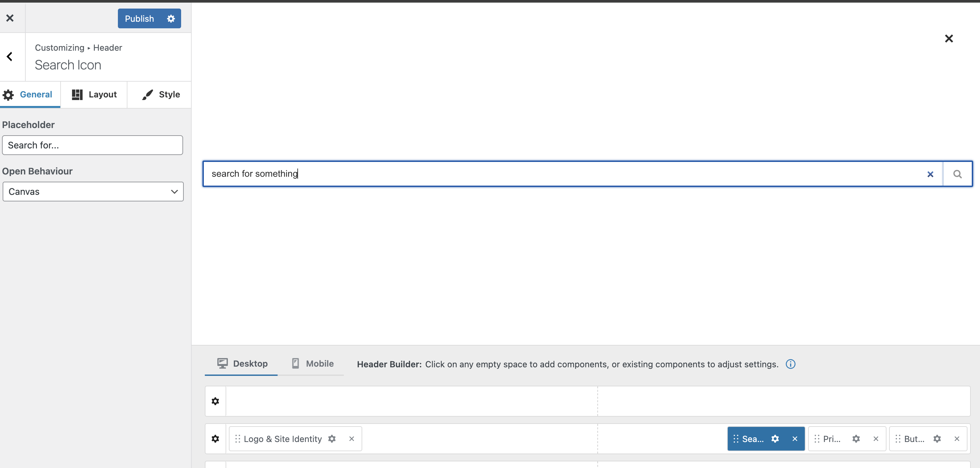980x468 pixels.
Task: Click the Publish button
Action: 139,18
